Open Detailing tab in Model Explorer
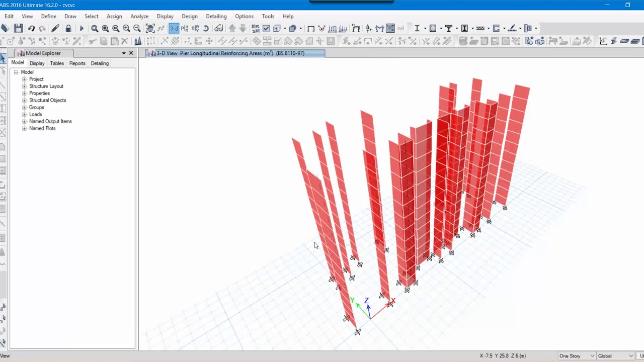Image resolution: width=644 pixels, height=362 pixels. (100, 63)
